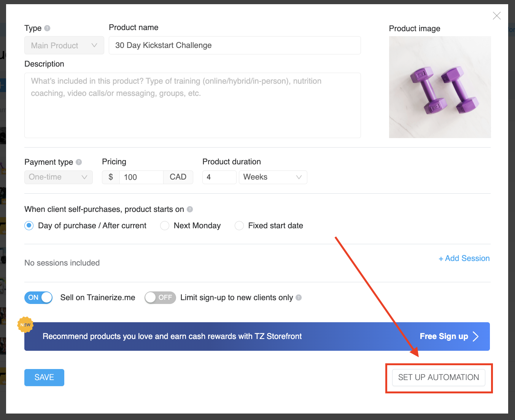The height and width of the screenshot is (420, 515).
Task: Click the help icon beside Payment type
Action: 79,162
